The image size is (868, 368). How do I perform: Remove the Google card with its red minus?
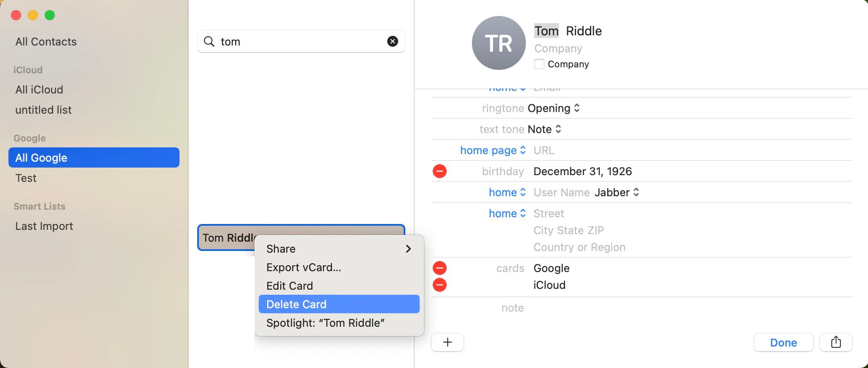pos(439,268)
